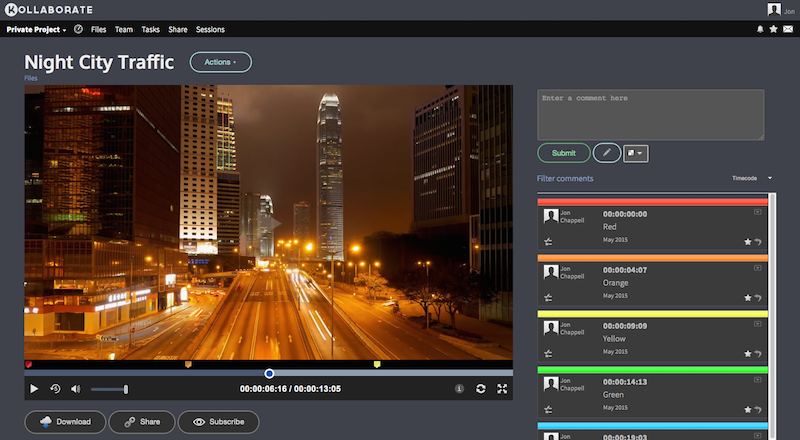Screen dimensions: 800x440
Task: Open the Team menu
Action: click(x=123, y=30)
